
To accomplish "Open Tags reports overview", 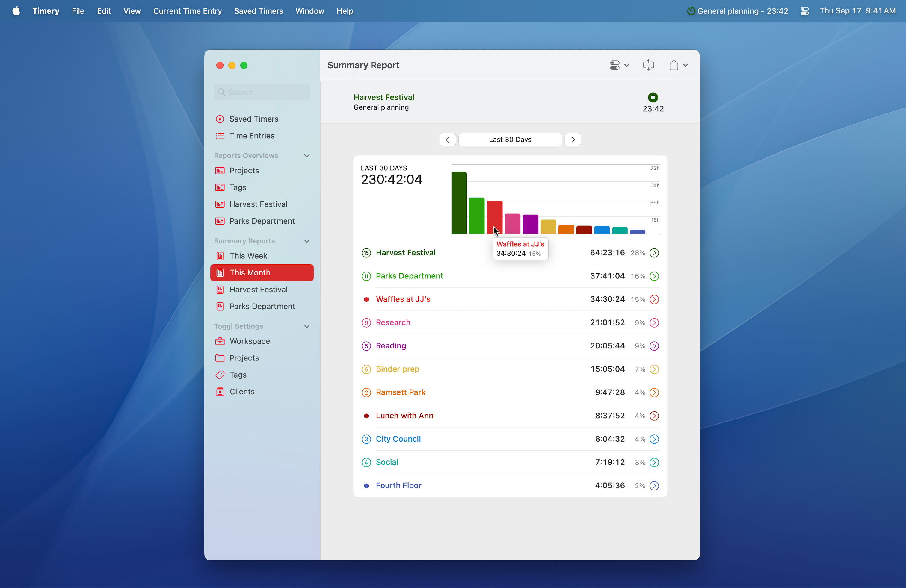I will pos(262,187).
